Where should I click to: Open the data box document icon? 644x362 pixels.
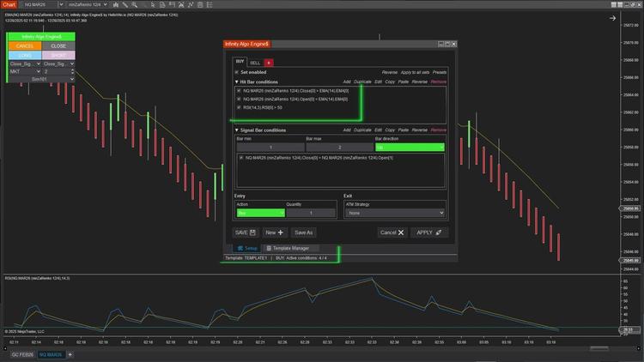(162, 4)
